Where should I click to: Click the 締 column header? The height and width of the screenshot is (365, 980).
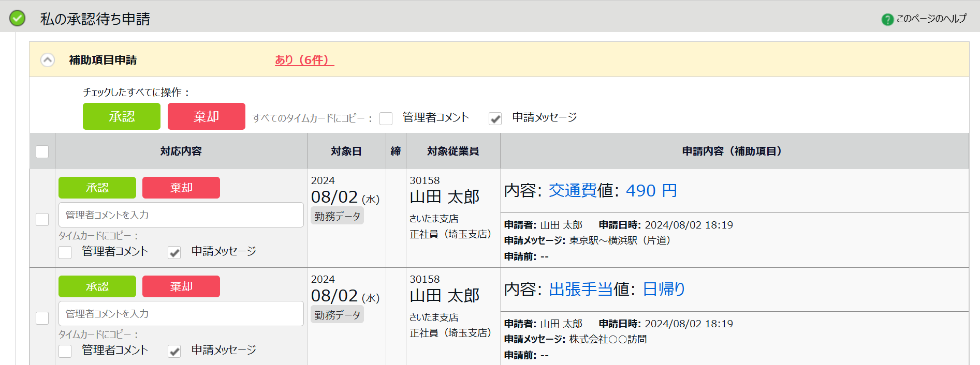396,151
